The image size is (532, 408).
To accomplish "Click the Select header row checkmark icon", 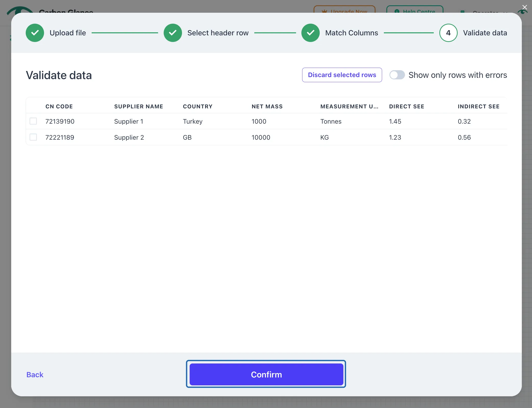I will point(173,33).
